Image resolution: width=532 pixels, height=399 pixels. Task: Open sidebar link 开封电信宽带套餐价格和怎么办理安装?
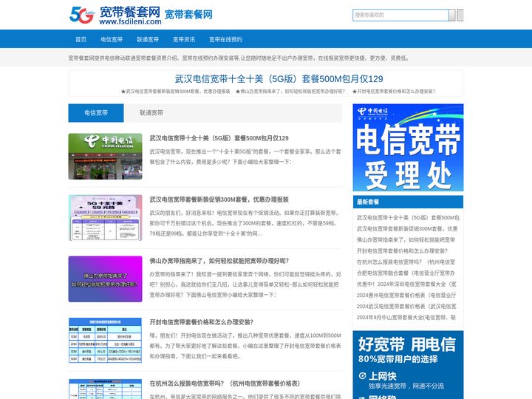[x=402, y=250]
